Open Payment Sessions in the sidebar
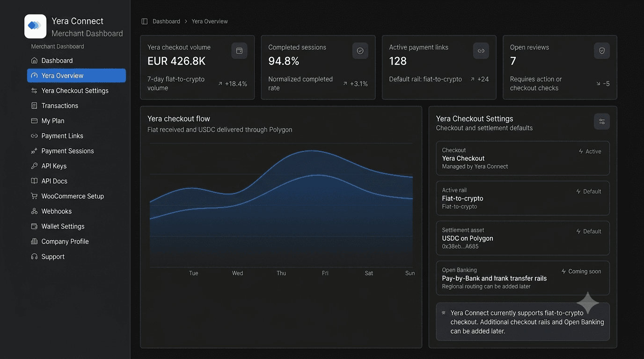The width and height of the screenshot is (644, 359). [x=76, y=151]
